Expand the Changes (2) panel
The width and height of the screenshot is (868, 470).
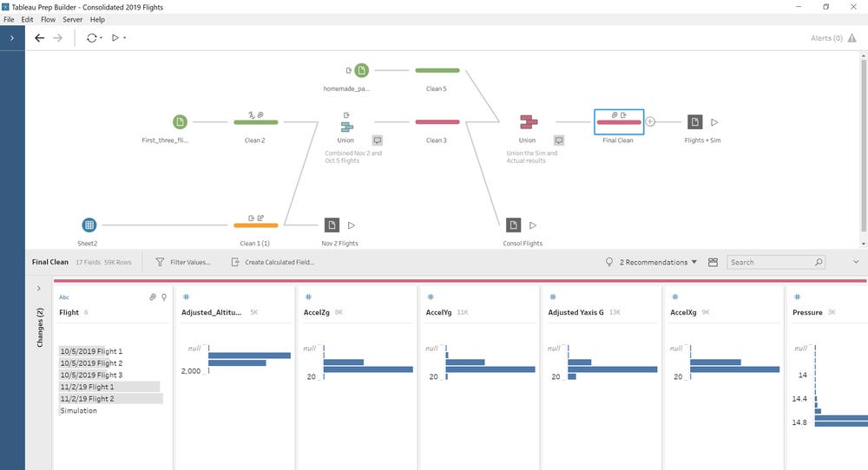[x=39, y=288]
